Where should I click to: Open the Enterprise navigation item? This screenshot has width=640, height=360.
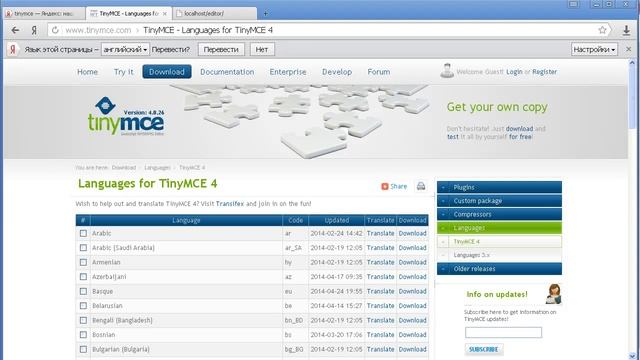click(x=288, y=72)
